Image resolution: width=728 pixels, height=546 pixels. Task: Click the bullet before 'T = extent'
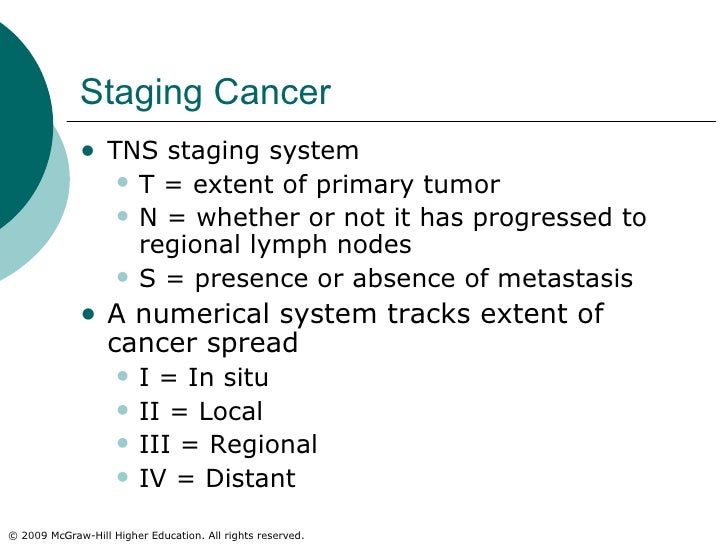point(123,185)
